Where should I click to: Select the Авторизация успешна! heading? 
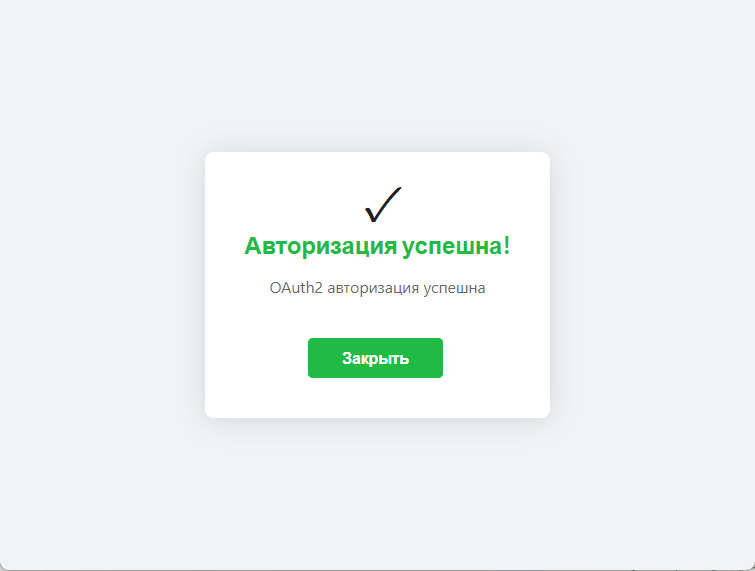377,246
